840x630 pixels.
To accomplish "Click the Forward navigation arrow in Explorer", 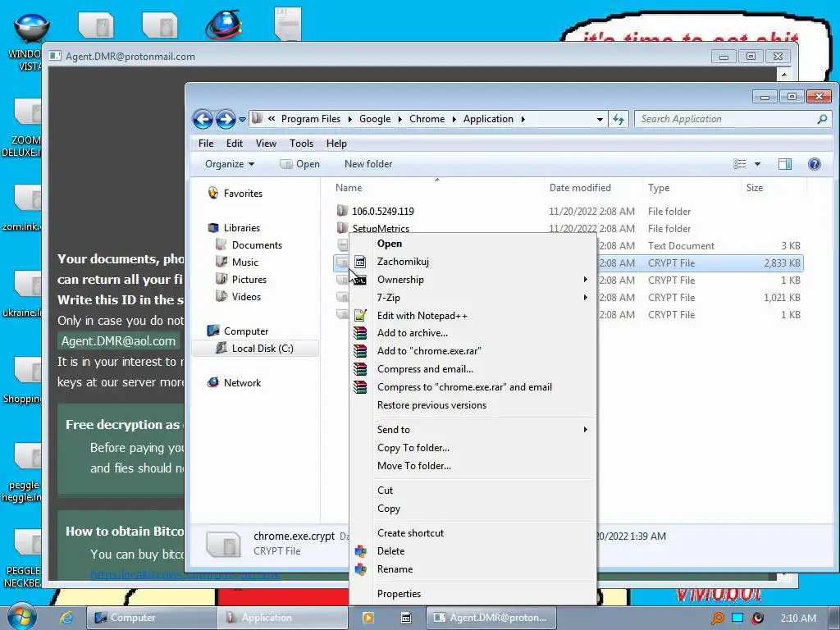I will [226, 119].
